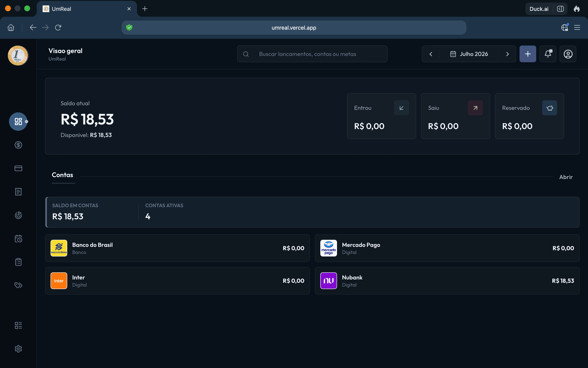This screenshot has width=588, height=368.
Task: Focus the Buscar lancamentos search field
Action: click(x=312, y=54)
